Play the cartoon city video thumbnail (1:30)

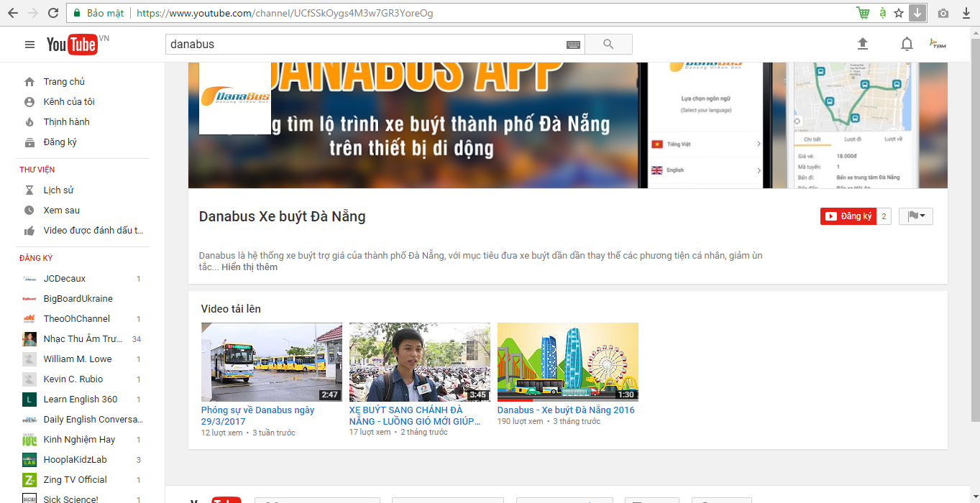568,362
